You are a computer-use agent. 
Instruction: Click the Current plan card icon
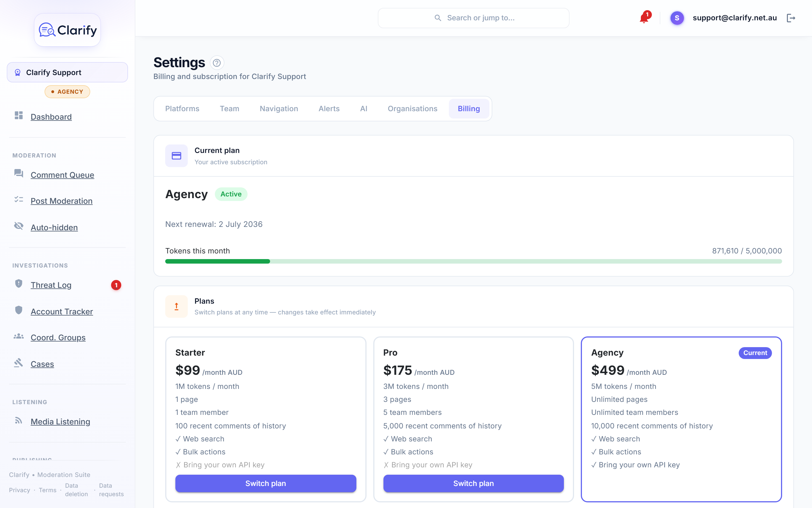[176, 156]
